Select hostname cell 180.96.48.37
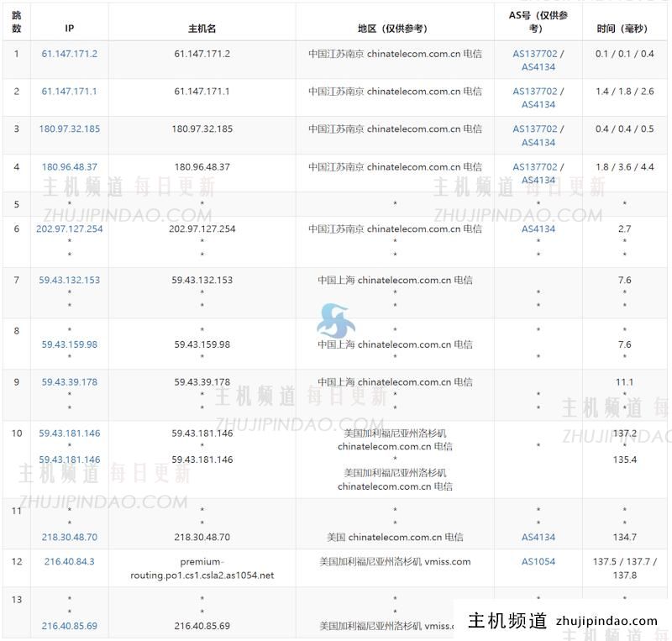This screenshot has width=672, height=641. 202,167
